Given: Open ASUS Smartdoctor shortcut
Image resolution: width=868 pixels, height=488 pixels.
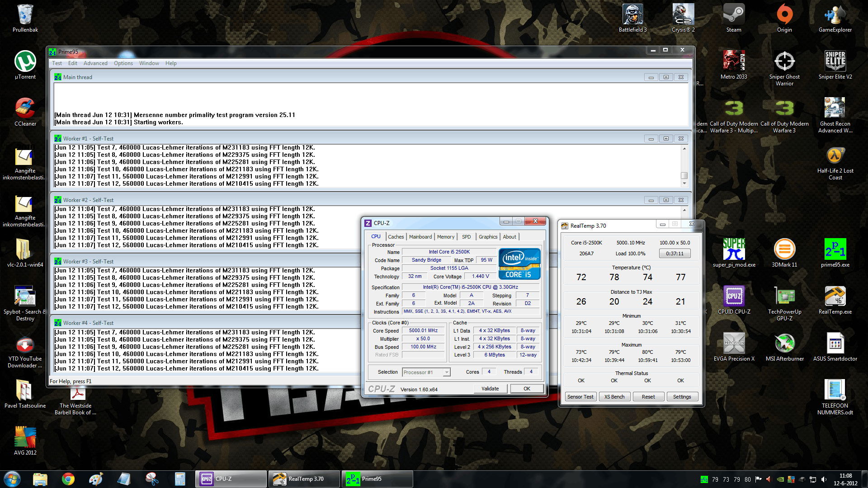Looking at the screenshot, I should tap(835, 347).
